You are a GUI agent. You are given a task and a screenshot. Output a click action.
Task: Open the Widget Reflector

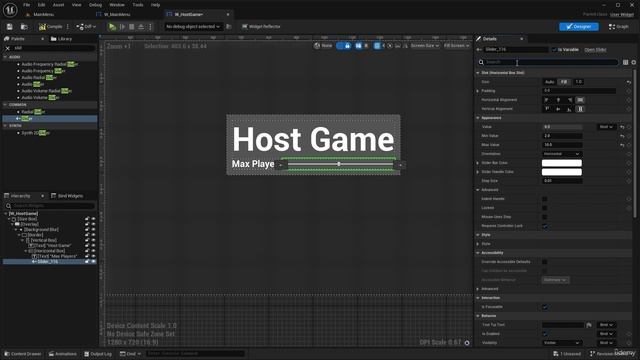pyautogui.click(x=261, y=27)
